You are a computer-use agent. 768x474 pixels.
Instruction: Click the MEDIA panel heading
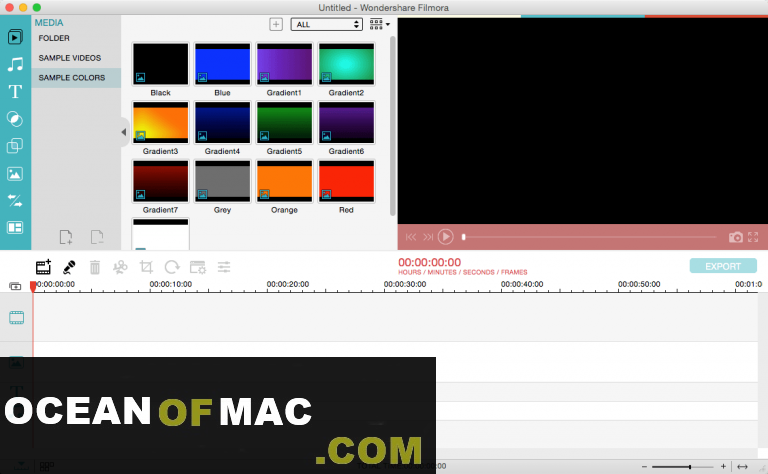pyautogui.click(x=48, y=23)
